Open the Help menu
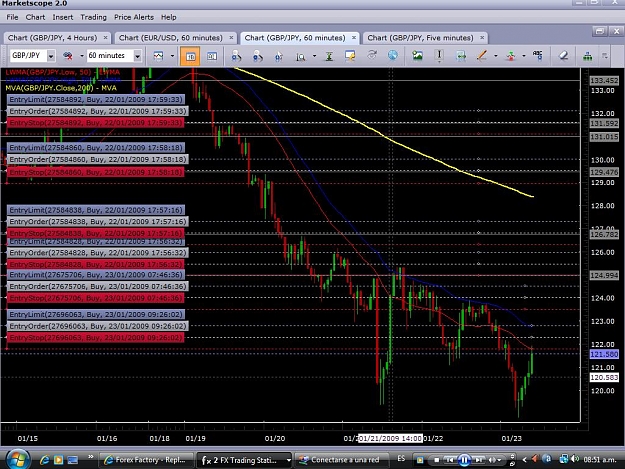 [x=168, y=17]
